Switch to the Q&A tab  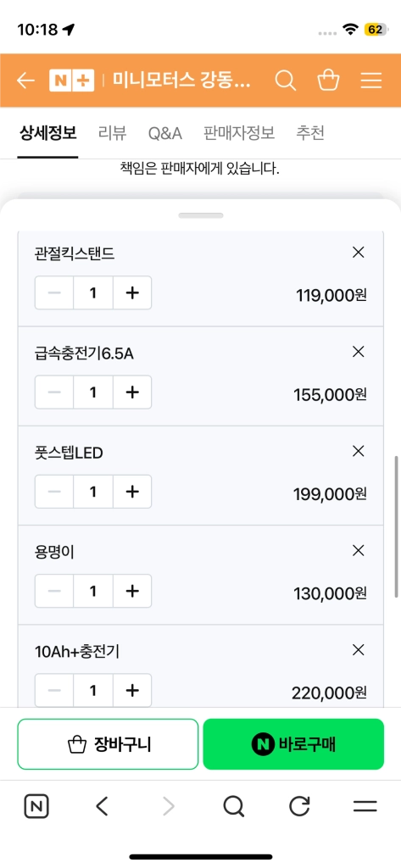(x=165, y=133)
